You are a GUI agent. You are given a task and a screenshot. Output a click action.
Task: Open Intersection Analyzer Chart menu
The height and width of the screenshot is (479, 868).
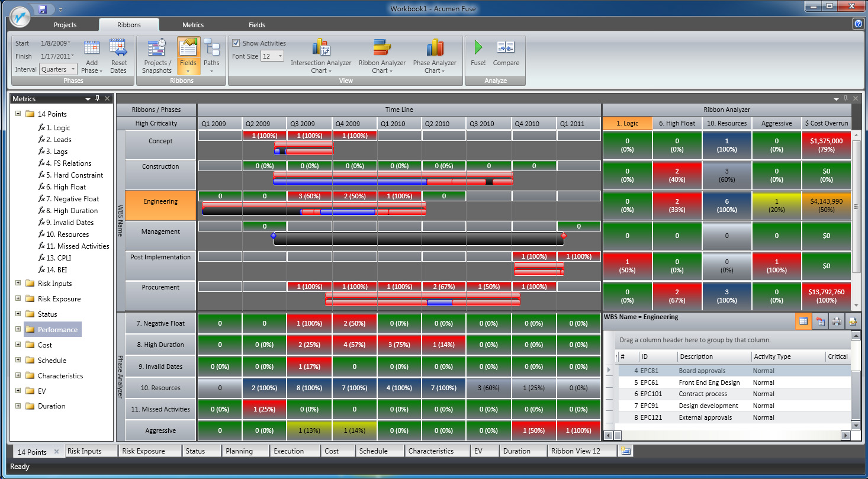click(321, 57)
